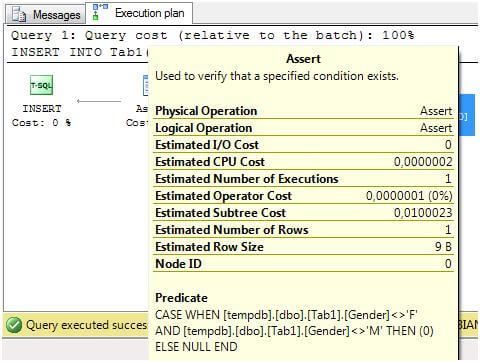Click the 'Node ID' row label
Image resolution: width=480 pixels, height=362 pixels.
[178, 264]
